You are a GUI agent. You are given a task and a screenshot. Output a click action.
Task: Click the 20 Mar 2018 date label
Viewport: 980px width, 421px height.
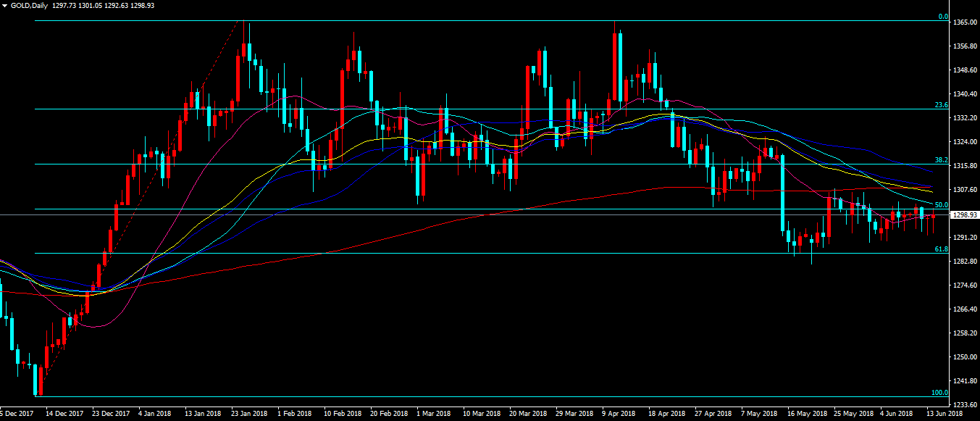click(528, 414)
